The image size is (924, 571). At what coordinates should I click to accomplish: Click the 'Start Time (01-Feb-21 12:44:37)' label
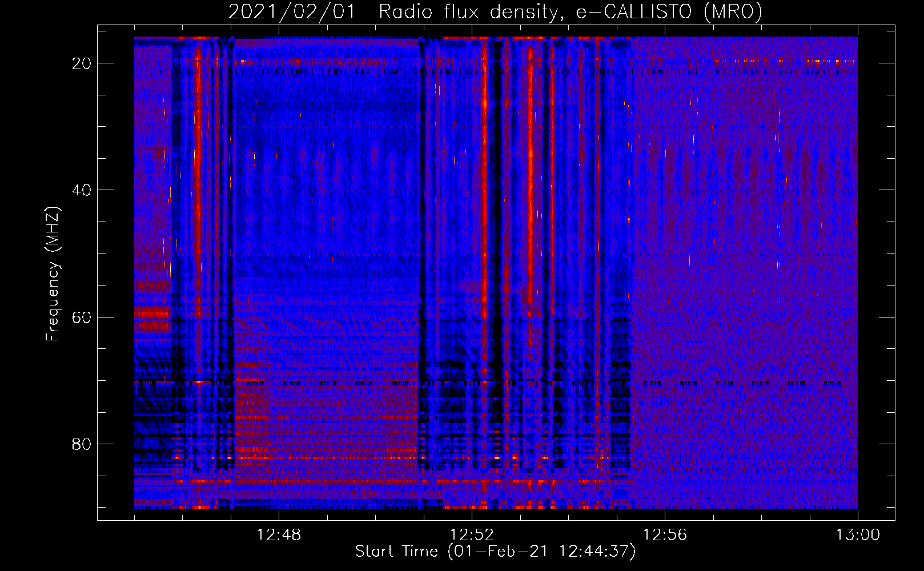pyautogui.click(x=495, y=552)
